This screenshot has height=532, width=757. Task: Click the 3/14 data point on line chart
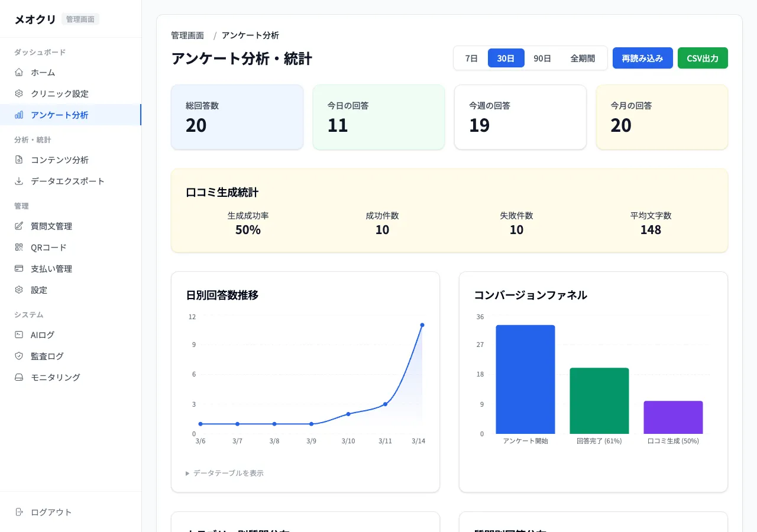[422, 325]
